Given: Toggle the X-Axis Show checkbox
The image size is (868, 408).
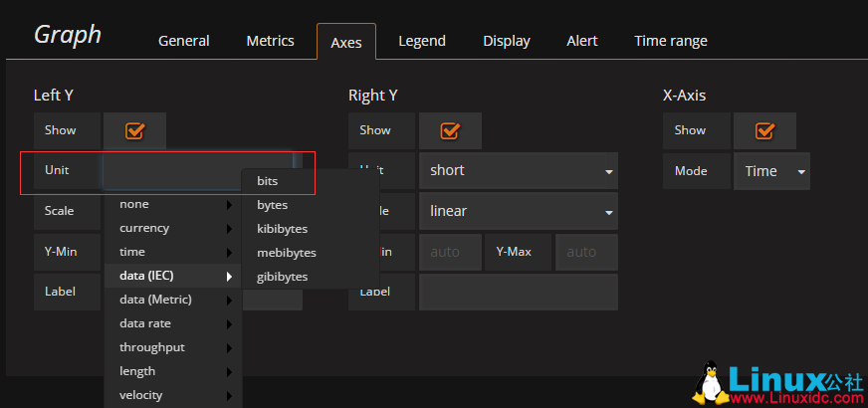Looking at the screenshot, I should coord(764,130).
